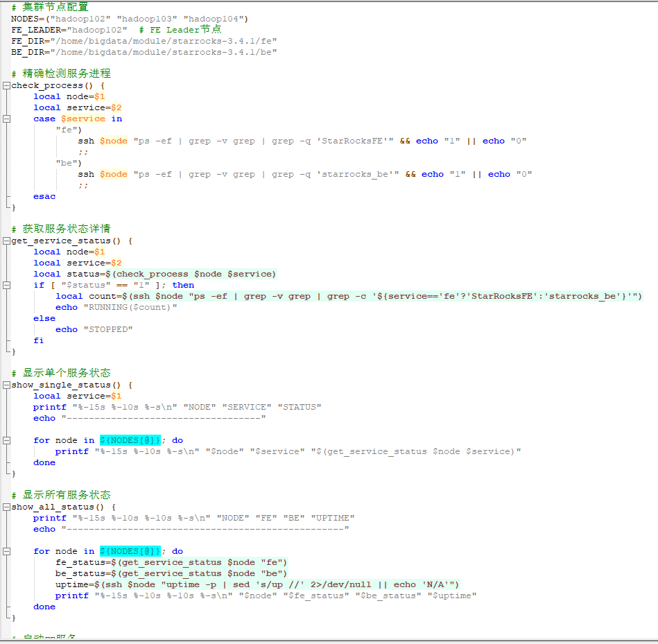Click highlighted ${NODES[@]} in show_all_status loop
The width and height of the screenshot is (658, 644).
130,551
